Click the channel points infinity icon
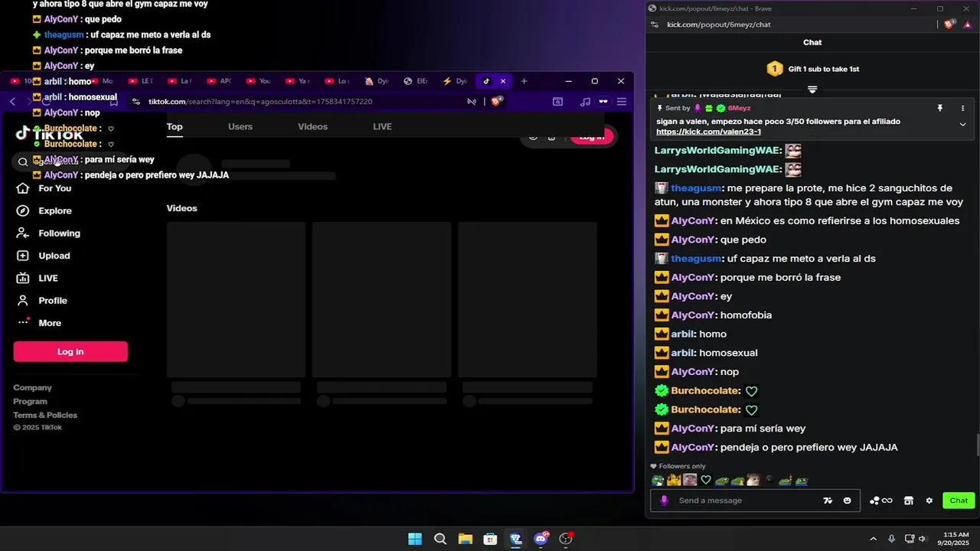980x551 pixels. pyautogui.click(x=881, y=500)
